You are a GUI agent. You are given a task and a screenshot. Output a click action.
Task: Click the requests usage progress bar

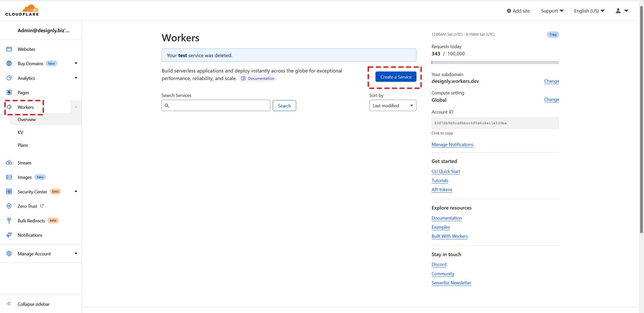coord(495,62)
